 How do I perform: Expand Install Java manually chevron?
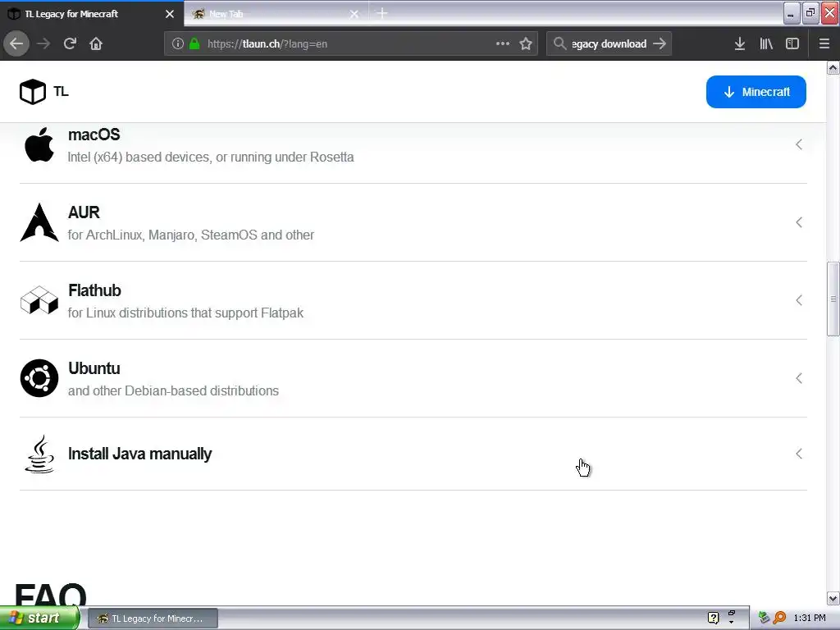click(799, 454)
